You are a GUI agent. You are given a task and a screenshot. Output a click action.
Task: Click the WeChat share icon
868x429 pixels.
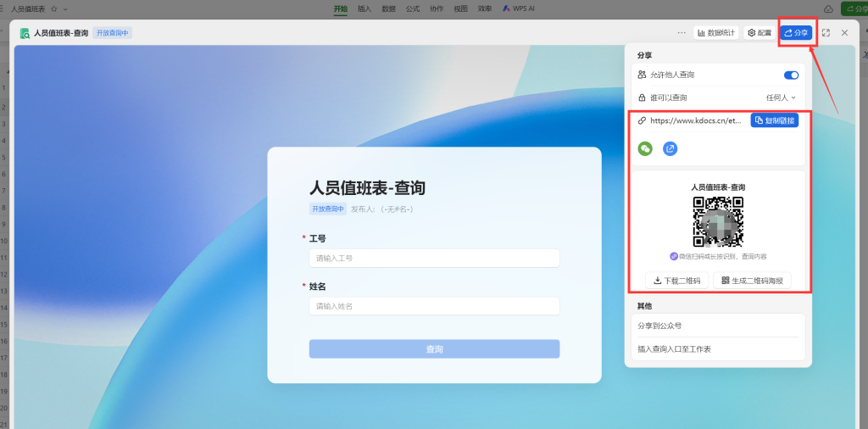click(646, 148)
